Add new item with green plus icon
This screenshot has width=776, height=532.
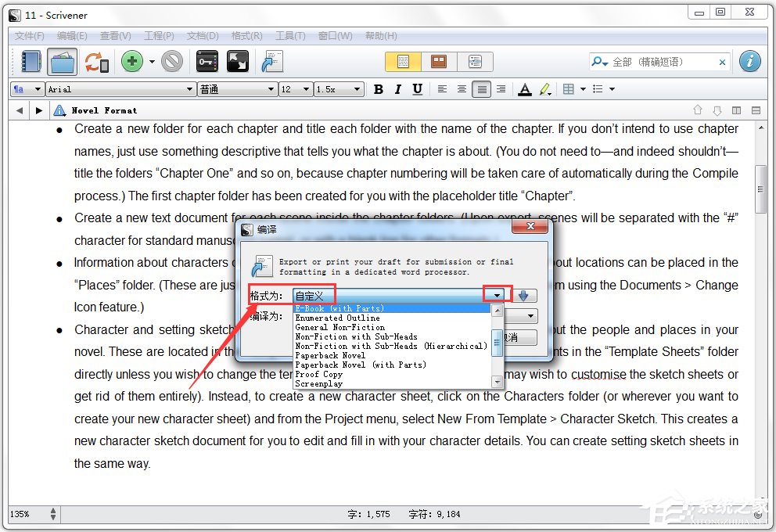131,62
